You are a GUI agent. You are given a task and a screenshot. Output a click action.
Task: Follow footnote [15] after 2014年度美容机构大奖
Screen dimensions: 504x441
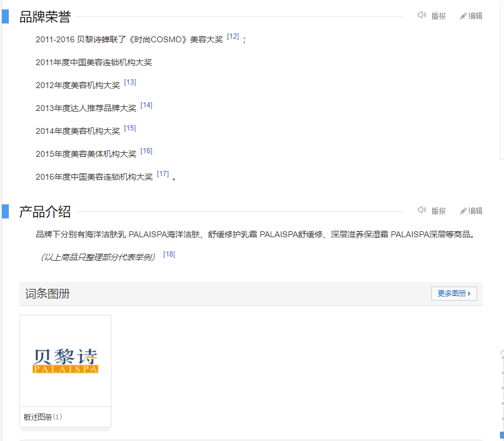pos(130,128)
